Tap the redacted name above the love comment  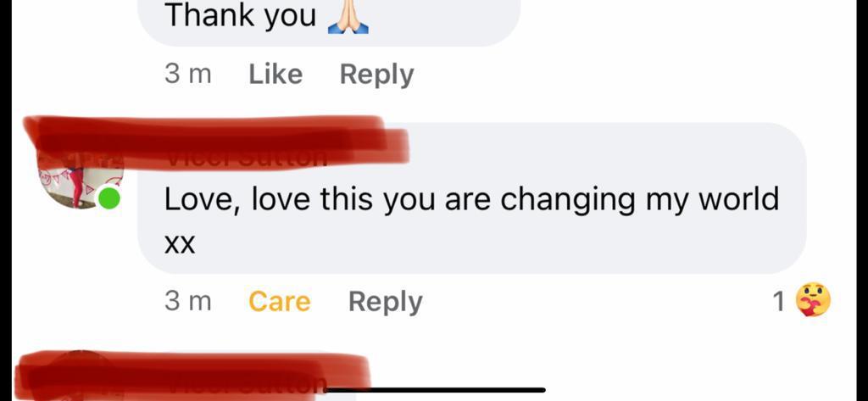pyautogui.click(x=216, y=139)
